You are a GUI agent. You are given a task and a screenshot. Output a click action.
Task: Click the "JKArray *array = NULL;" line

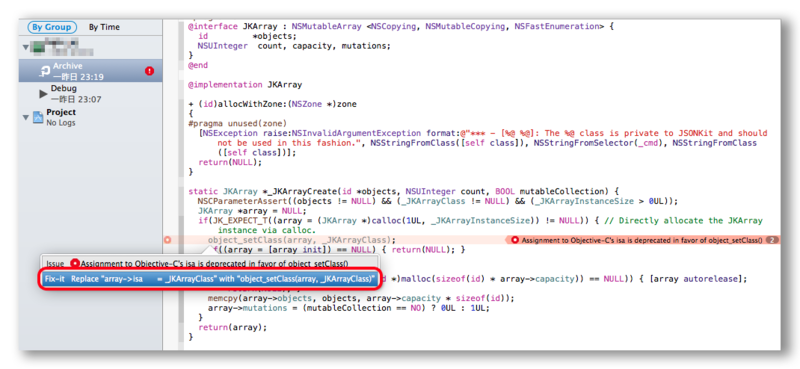coord(252,211)
